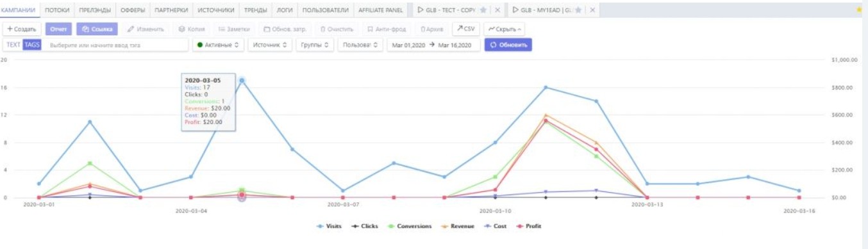Open the Источник dropdown
This screenshot has height=249, width=868.
(x=270, y=45)
